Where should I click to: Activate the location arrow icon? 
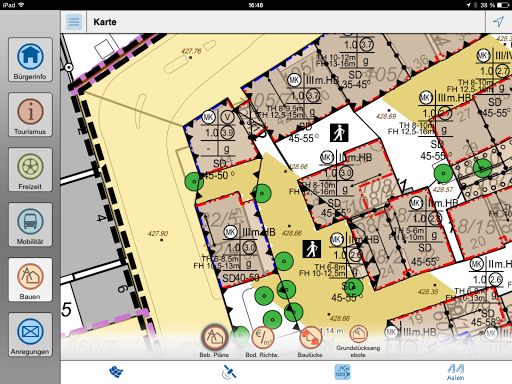coord(498,22)
